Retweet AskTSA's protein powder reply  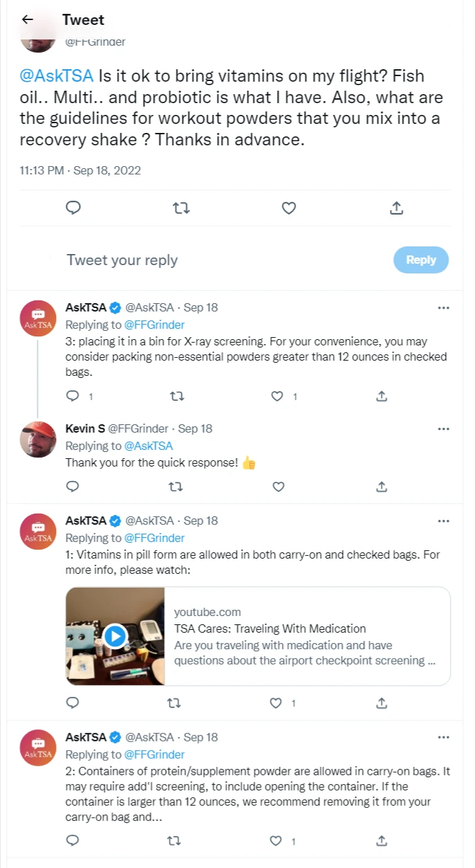(x=176, y=840)
